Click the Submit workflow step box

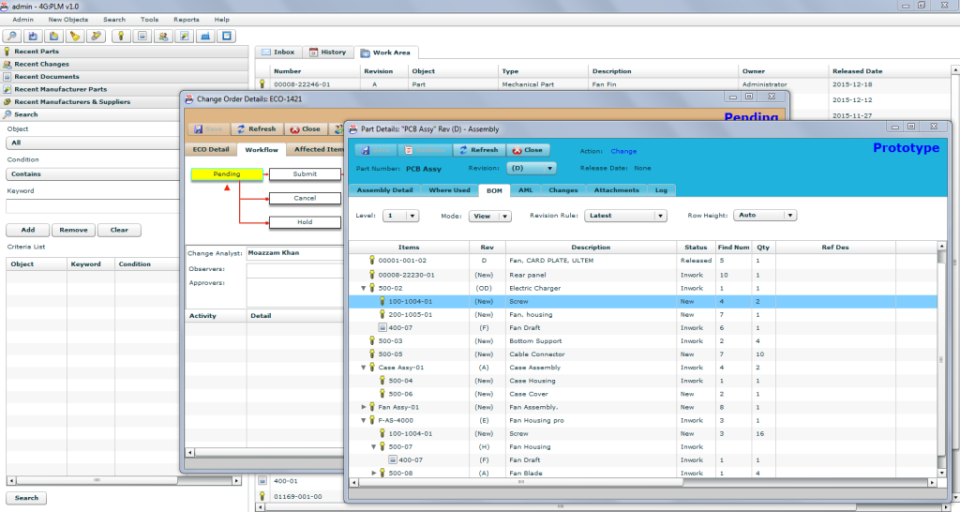(304, 174)
